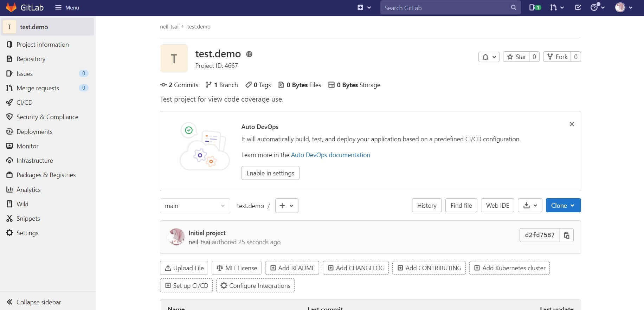Open the download source code dropdown

click(530, 205)
